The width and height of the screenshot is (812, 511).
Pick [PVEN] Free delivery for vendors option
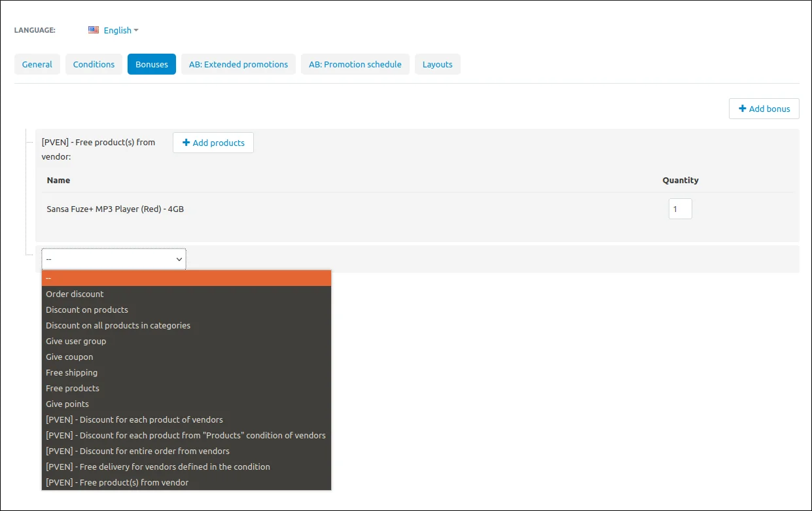[186, 467]
